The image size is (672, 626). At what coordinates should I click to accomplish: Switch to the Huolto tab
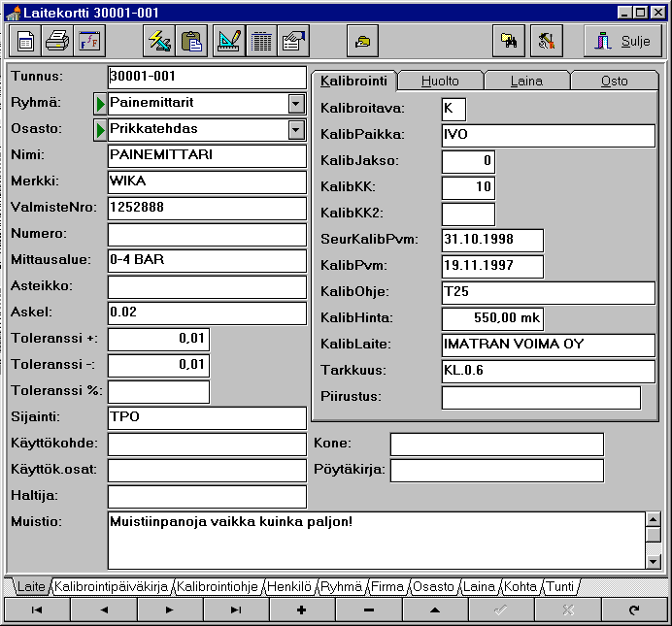(440, 81)
